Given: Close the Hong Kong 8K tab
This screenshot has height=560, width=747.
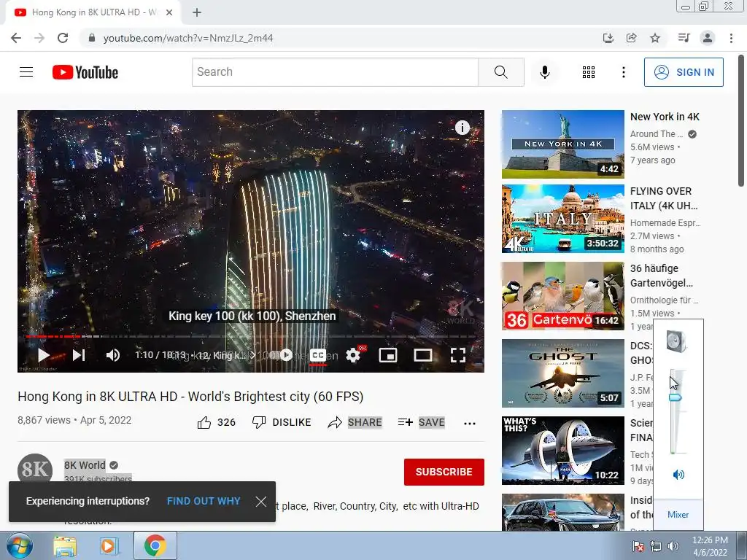Looking at the screenshot, I should (x=169, y=12).
